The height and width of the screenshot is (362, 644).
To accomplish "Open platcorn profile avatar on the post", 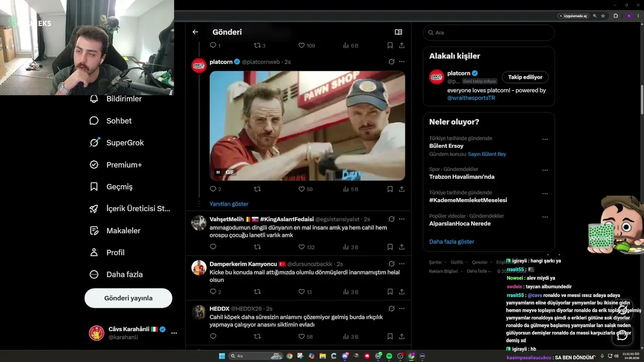I will [x=199, y=66].
